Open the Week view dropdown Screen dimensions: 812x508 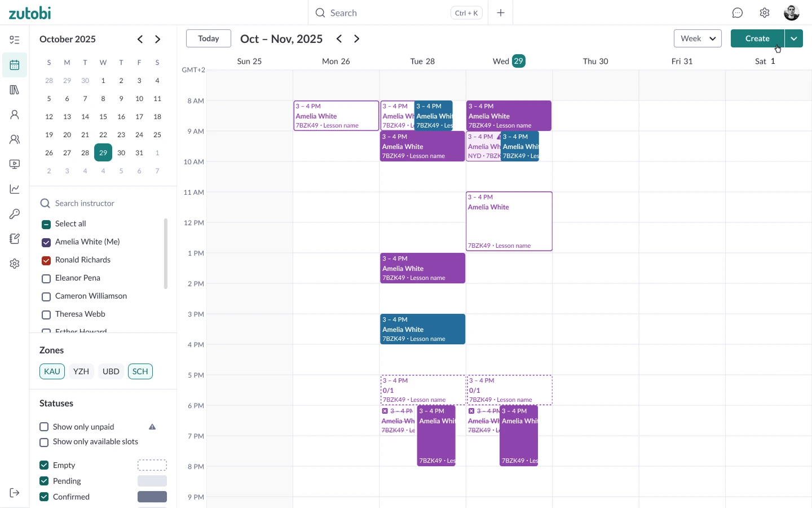698,38
